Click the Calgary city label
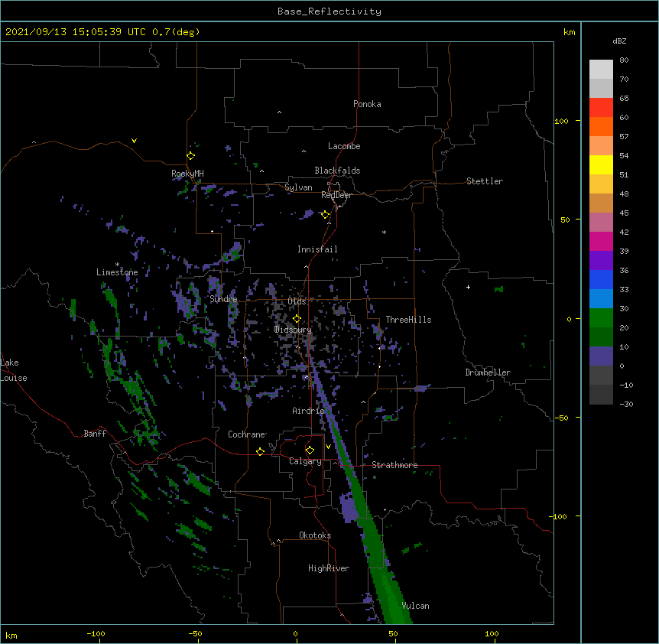 click(x=305, y=461)
